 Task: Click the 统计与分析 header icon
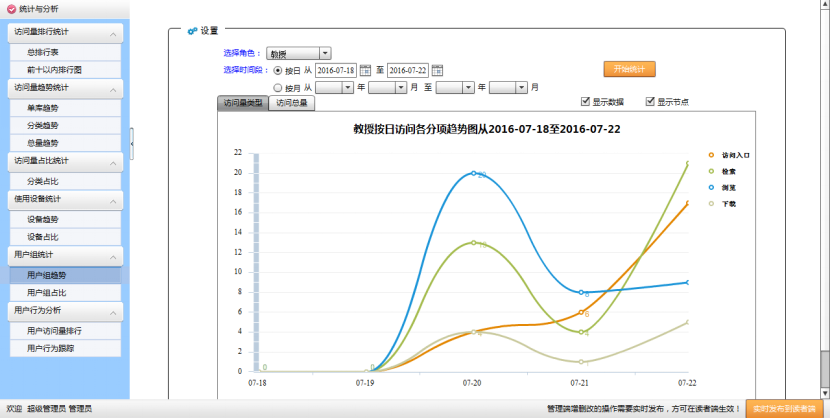click(11, 8)
